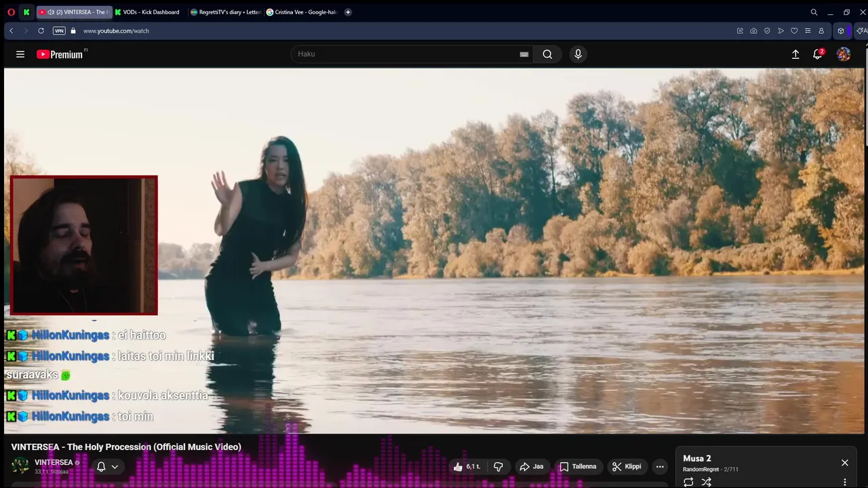Open the pinned Kick tab
The image size is (868, 488).
26,12
